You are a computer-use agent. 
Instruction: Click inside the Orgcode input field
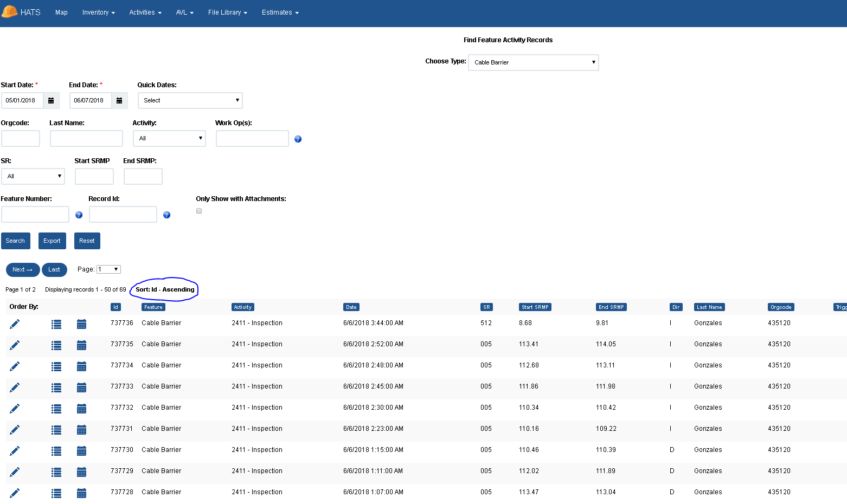tap(20, 138)
